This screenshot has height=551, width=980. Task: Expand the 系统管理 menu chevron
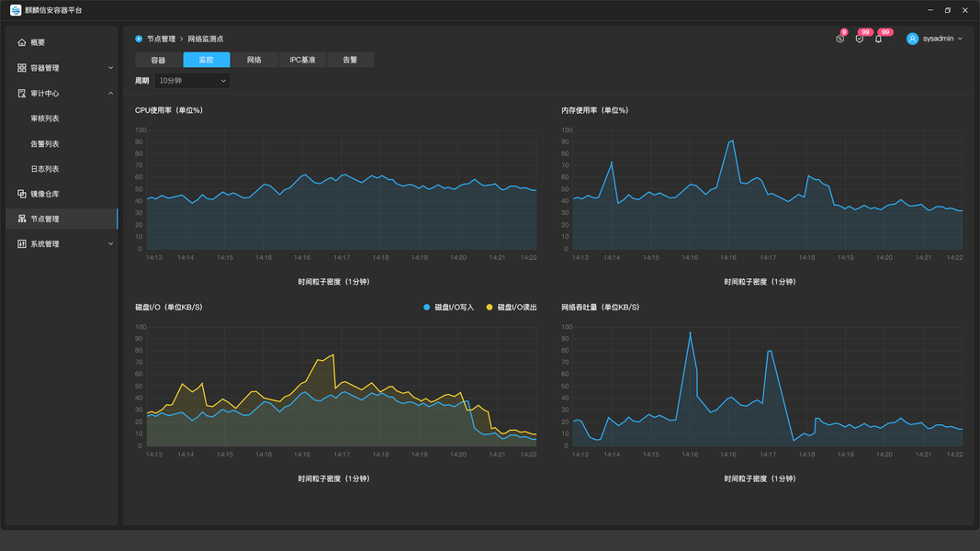110,243
